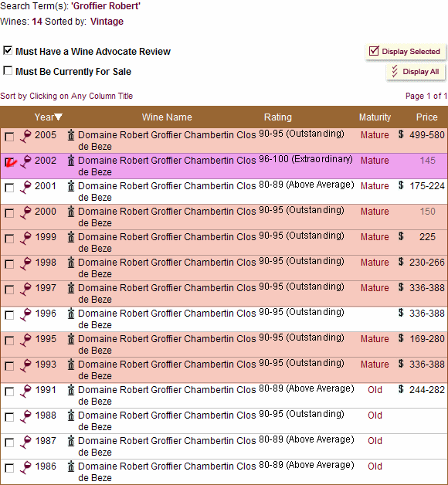Click the Vintage sort label at top
The height and width of the screenshot is (485, 448).
pyautogui.click(x=107, y=22)
